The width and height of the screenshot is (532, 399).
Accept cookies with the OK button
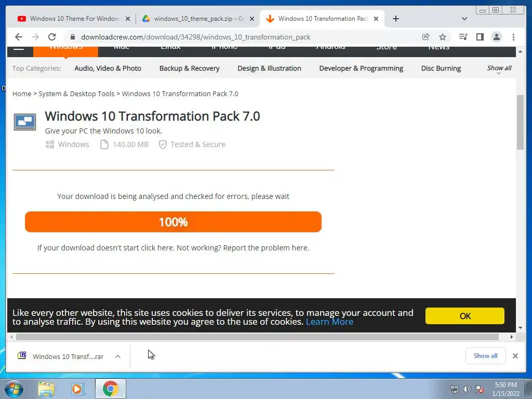point(465,316)
